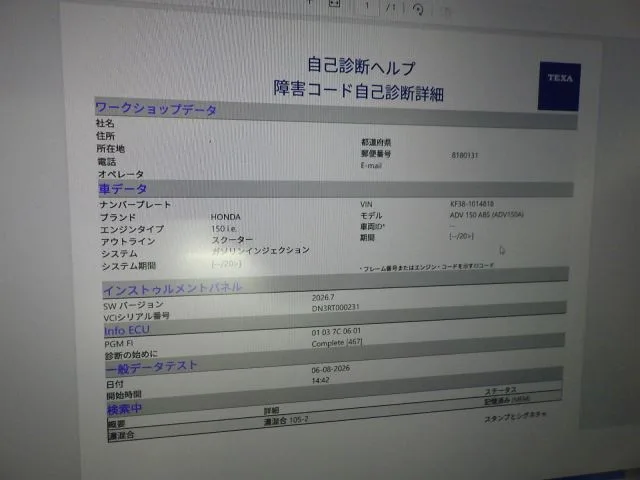
Task: Click the SW バージョン label
Action: coord(133,305)
